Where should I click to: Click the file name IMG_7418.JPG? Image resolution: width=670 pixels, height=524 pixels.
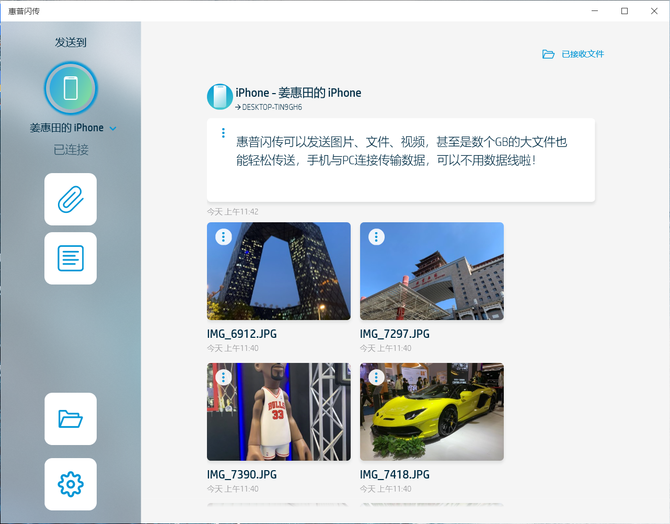[395, 474]
